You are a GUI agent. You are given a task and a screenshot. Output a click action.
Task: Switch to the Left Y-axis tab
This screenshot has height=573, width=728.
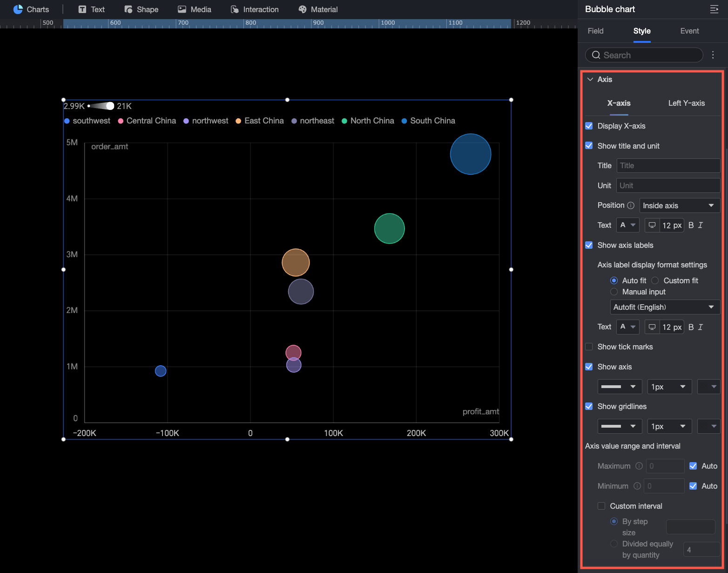pos(686,103)
